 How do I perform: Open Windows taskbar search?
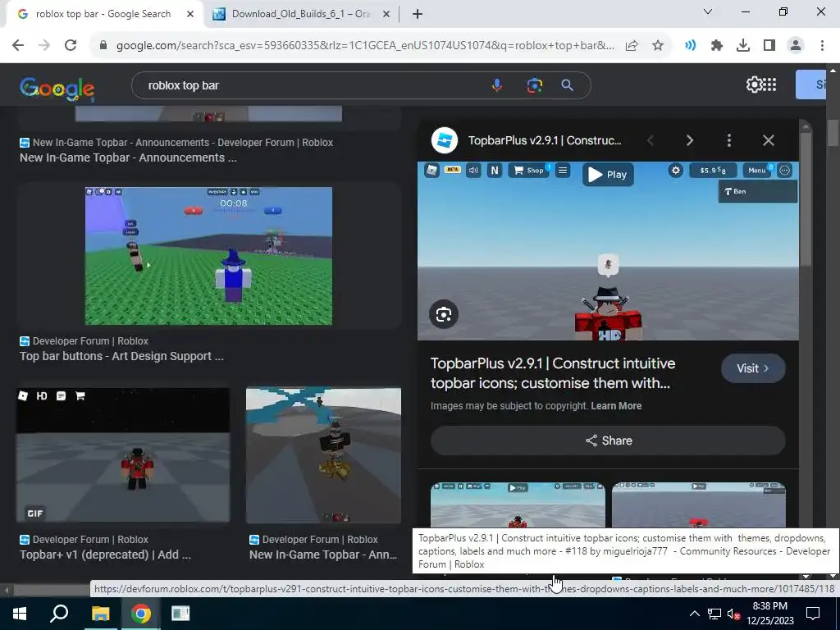tap(59, 614)
